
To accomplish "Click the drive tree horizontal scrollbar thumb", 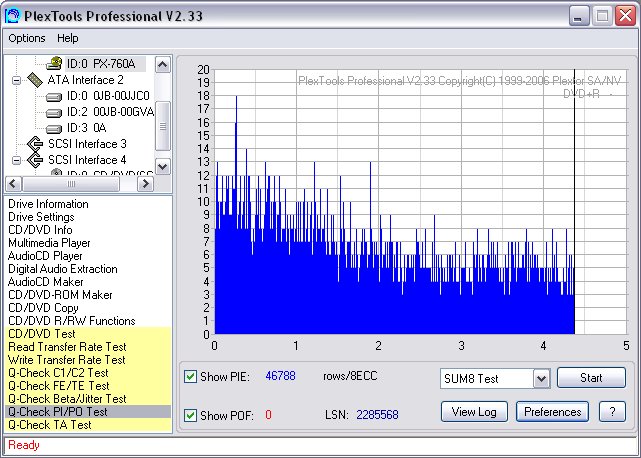I will 71,184.
